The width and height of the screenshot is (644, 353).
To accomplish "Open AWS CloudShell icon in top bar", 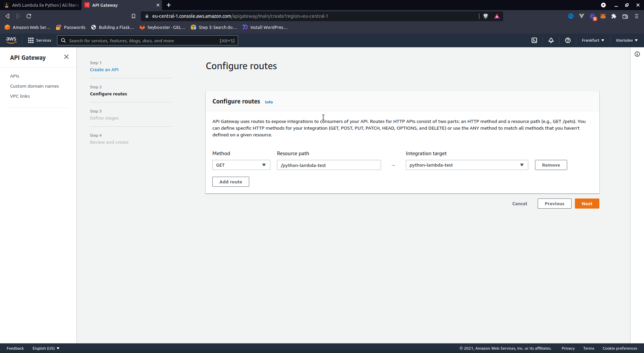I will 534,40.
